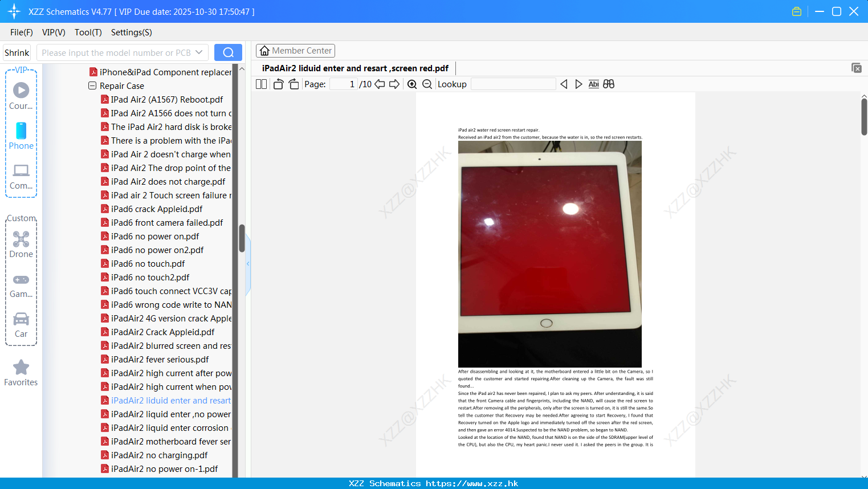Viewport: 868px width, 489px height.
Task: Click the page number field
Action: click(x=344, y=84)
